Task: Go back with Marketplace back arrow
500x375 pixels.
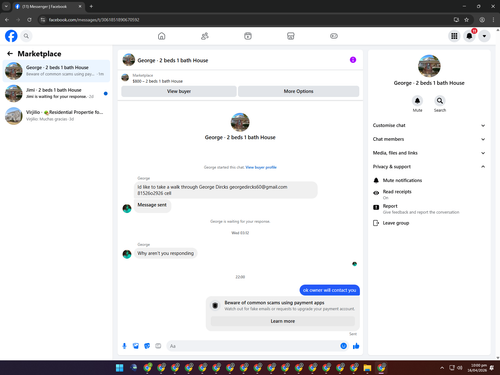Action: pyautogui.click(x=10, y=54)
